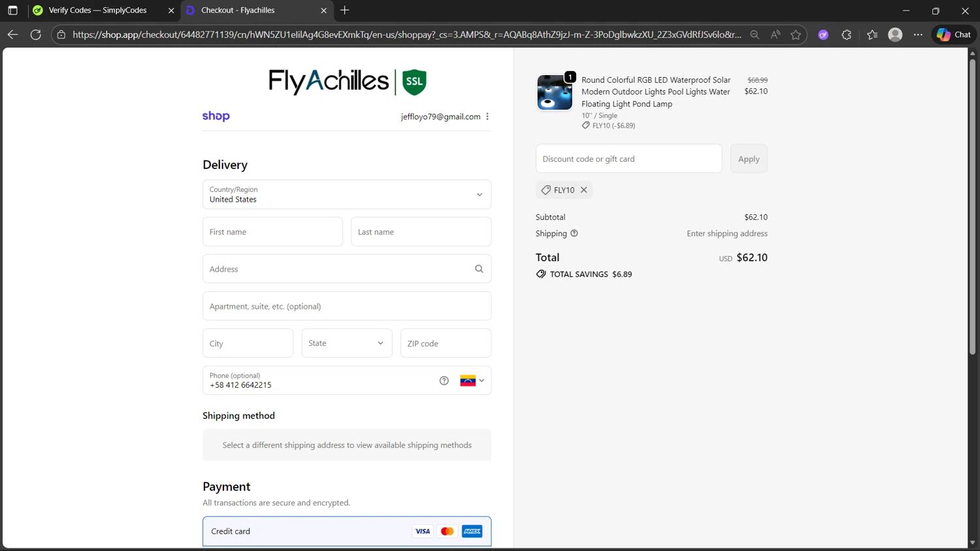The width and height of the screenshot is (980, 551).
Task: Click the phone help question icon
Action: pyautogui.click(x=444, y=381)
